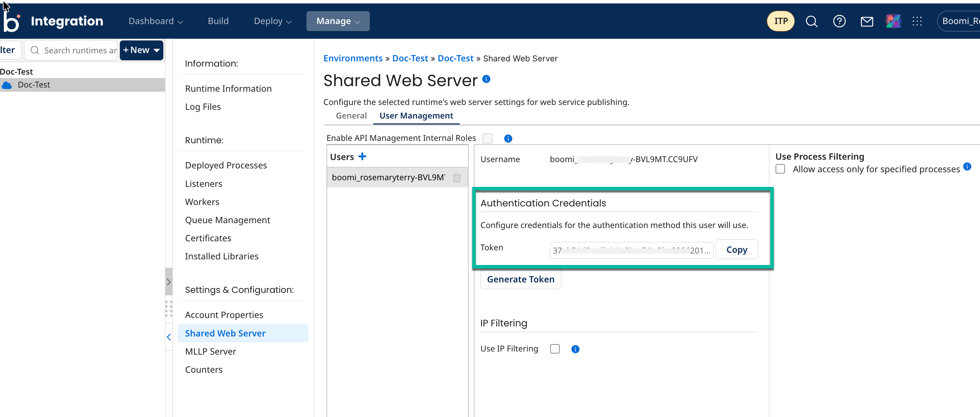This screenshot has height=417, width=980.
Task: Click info icon next to Use IP Filtering
Action: pos(575,349)
